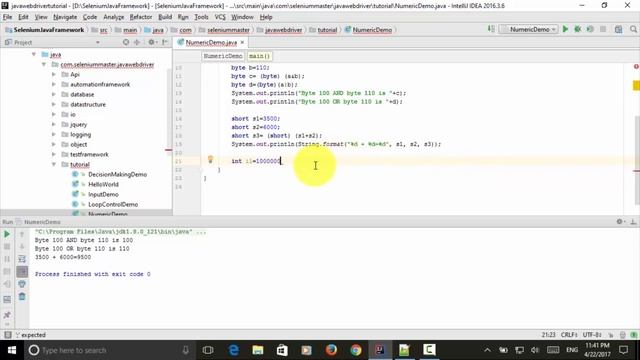Viewport: 640px width, 360px height.
Task: Open Google Chrome from the taskbar
Action: 356,350
